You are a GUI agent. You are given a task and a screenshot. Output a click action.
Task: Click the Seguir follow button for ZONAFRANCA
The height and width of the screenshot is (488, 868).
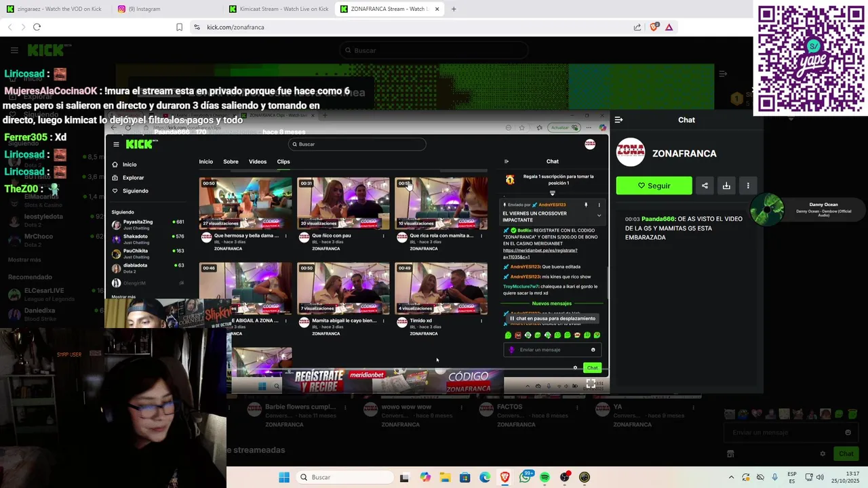(654, 186)
